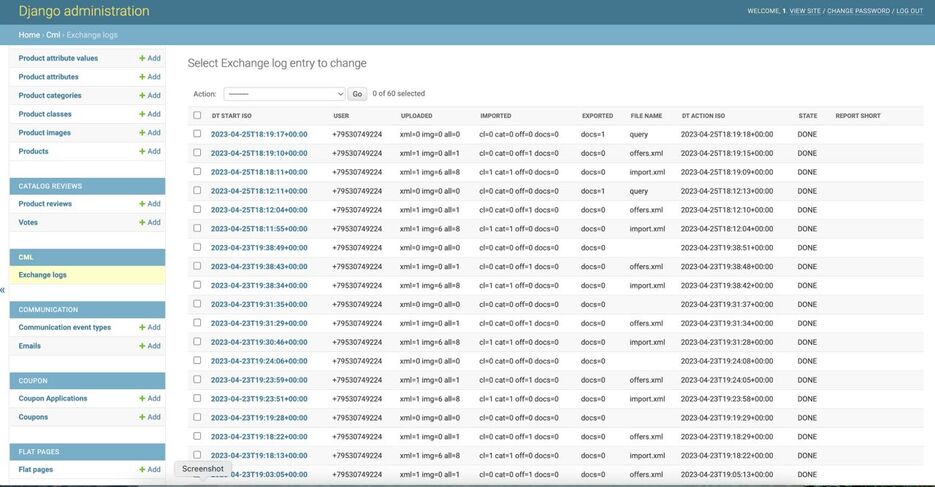Open the 2023-04-25T18:12:04+00:00 log entry link
Viewport: 935px width, 487px height.
click(x=259, y=210)
